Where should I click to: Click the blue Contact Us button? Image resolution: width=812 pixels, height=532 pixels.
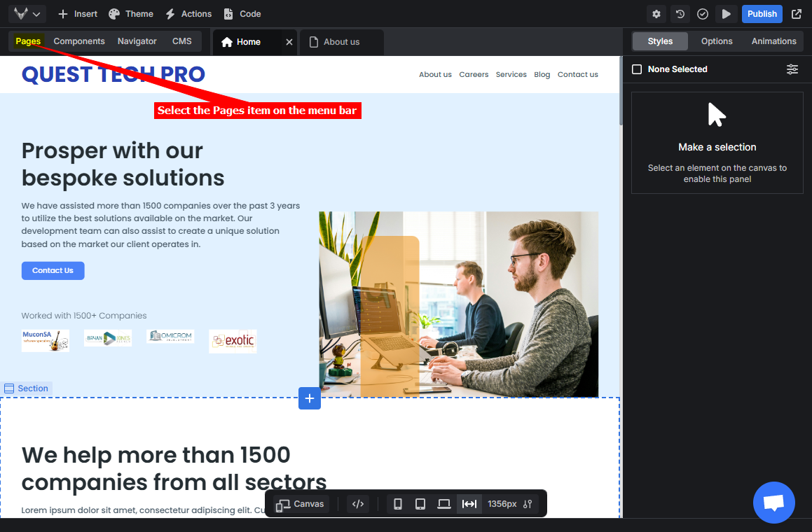[x=53, y=271]
